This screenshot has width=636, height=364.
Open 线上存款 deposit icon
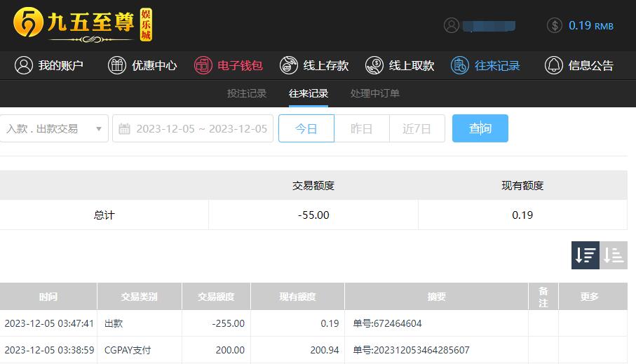click(x=289, y=65)
